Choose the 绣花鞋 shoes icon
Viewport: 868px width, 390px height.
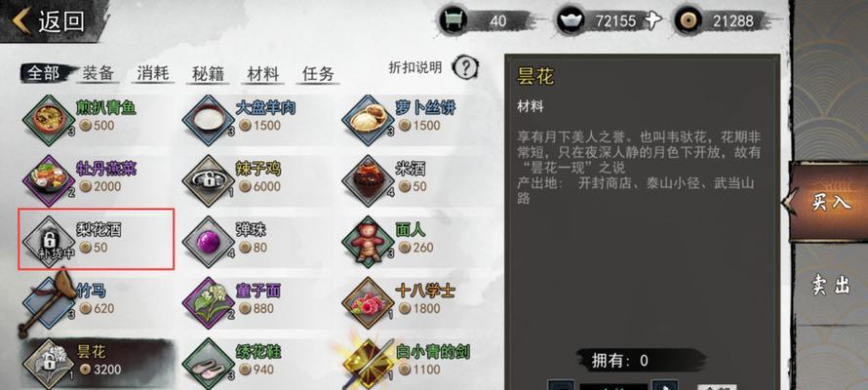pyautogui.click(x=208, y=364)
